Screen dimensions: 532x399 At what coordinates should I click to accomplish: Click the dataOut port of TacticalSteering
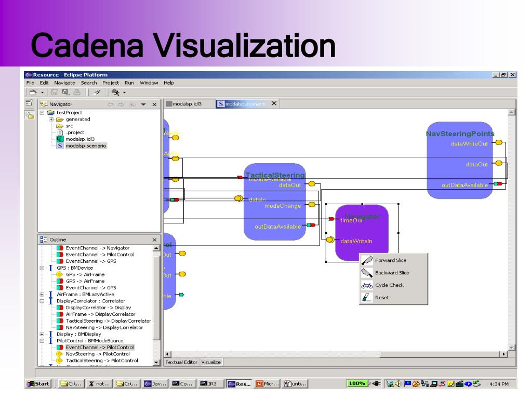click(312, 184)
